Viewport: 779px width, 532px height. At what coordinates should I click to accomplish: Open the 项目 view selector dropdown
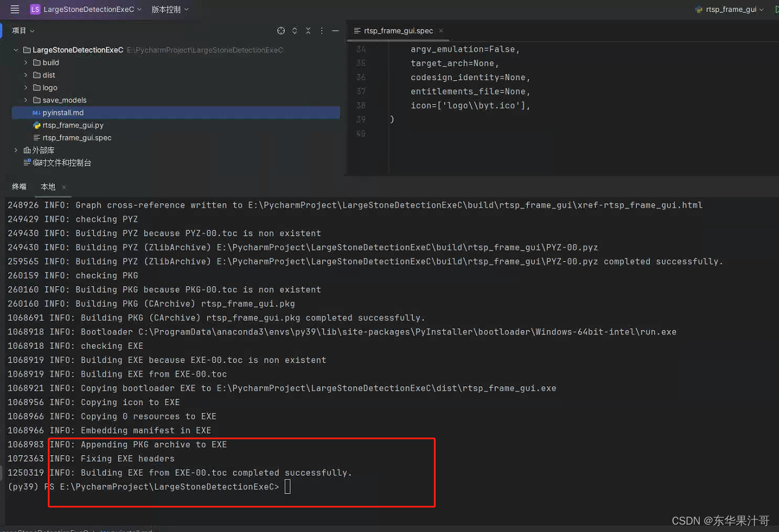coord(24,30)
